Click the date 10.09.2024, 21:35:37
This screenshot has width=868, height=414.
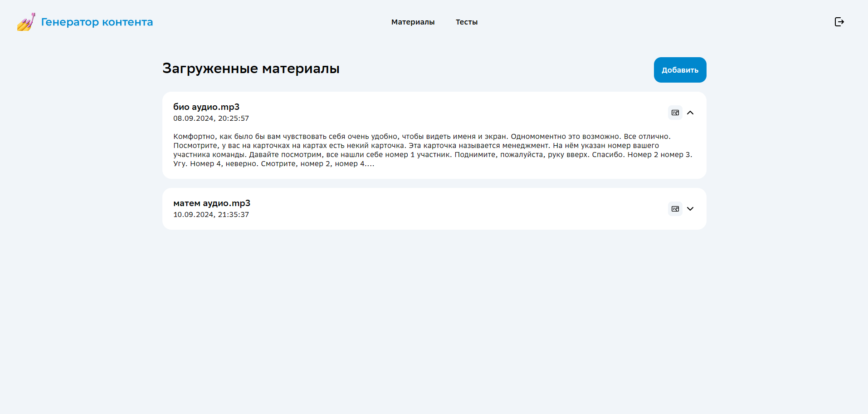click(x=211, y=215)
